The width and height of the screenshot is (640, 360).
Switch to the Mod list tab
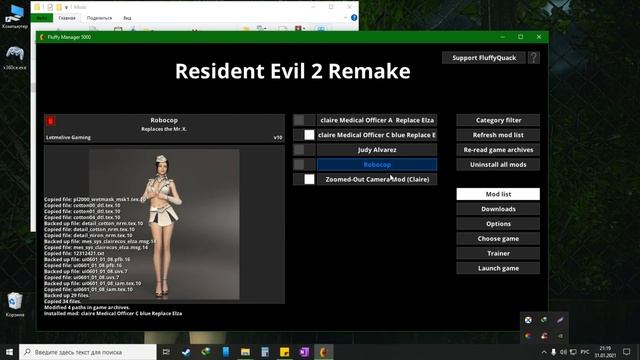pos(498,194)
